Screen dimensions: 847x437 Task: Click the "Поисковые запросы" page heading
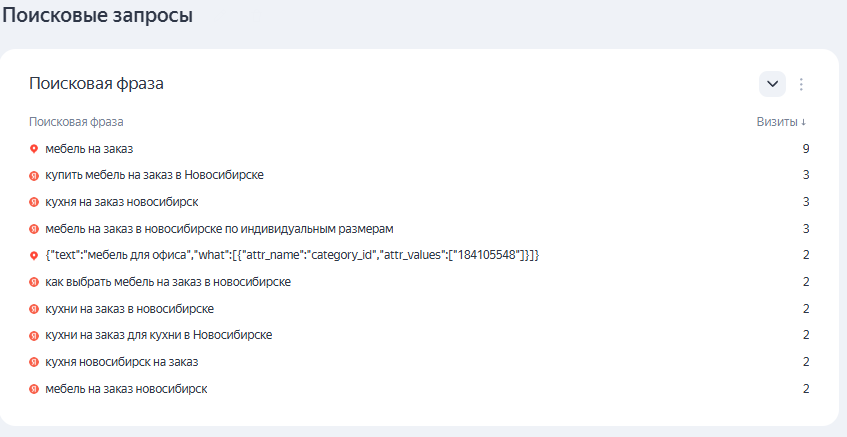pyautogui.click(x=97, y=16)
